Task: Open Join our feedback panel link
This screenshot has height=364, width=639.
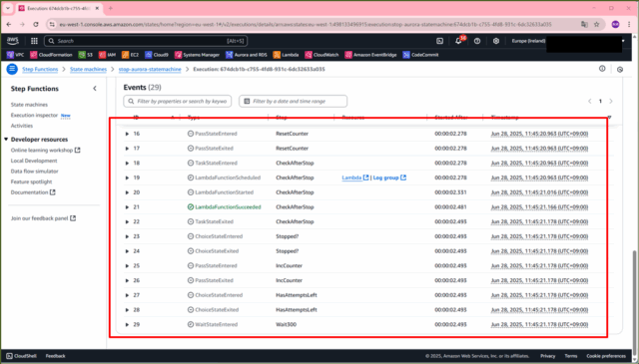Action: 43,218
